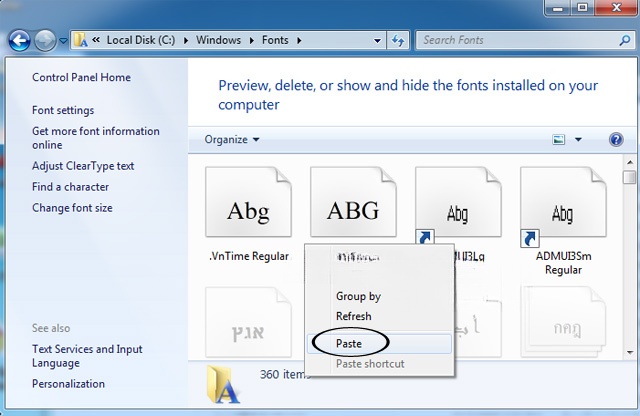Select the Thai sample font thumbnail
Viewport: 640px width, 416px height.
563,323
